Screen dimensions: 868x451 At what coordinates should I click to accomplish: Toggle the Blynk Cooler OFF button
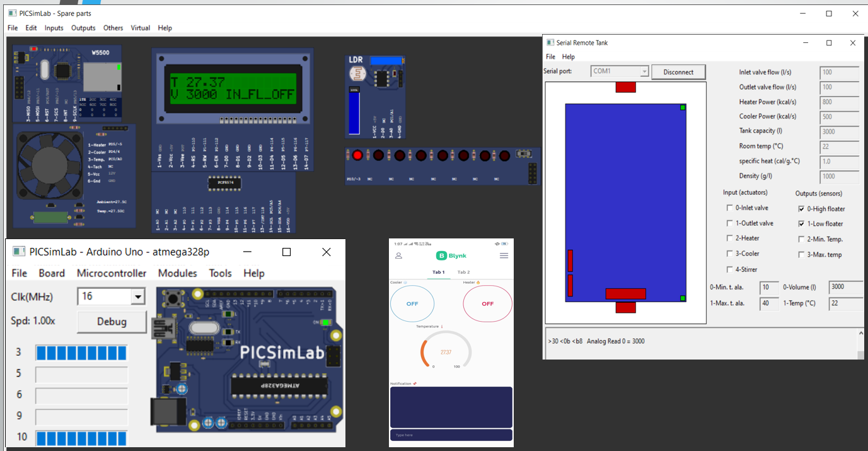point(412,303)
